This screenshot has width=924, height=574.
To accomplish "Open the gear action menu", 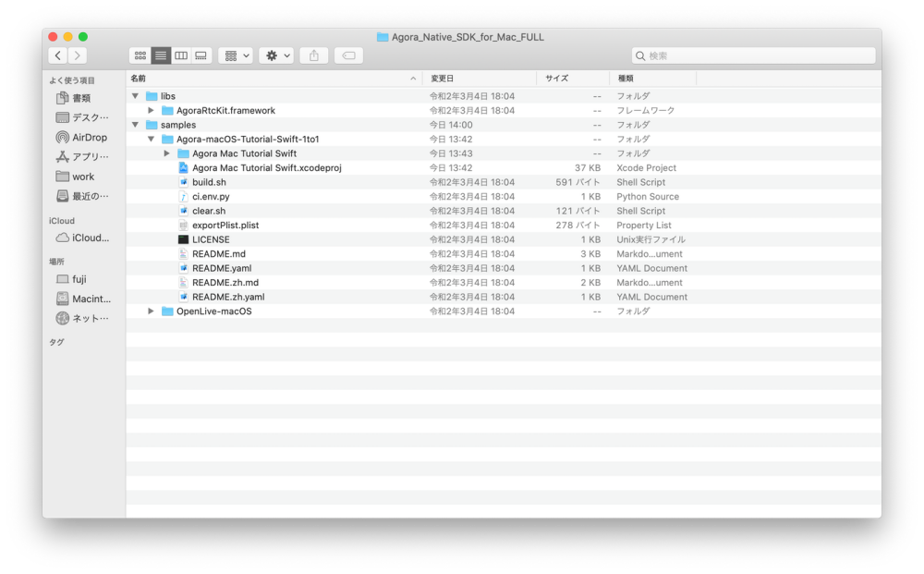I will point(276,55).
